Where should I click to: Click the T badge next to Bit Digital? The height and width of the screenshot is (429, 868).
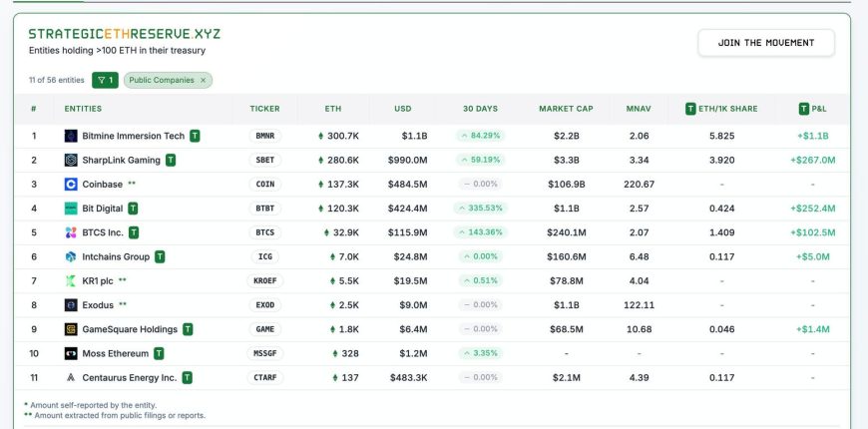pyautogui.click(x=133, y=209)
